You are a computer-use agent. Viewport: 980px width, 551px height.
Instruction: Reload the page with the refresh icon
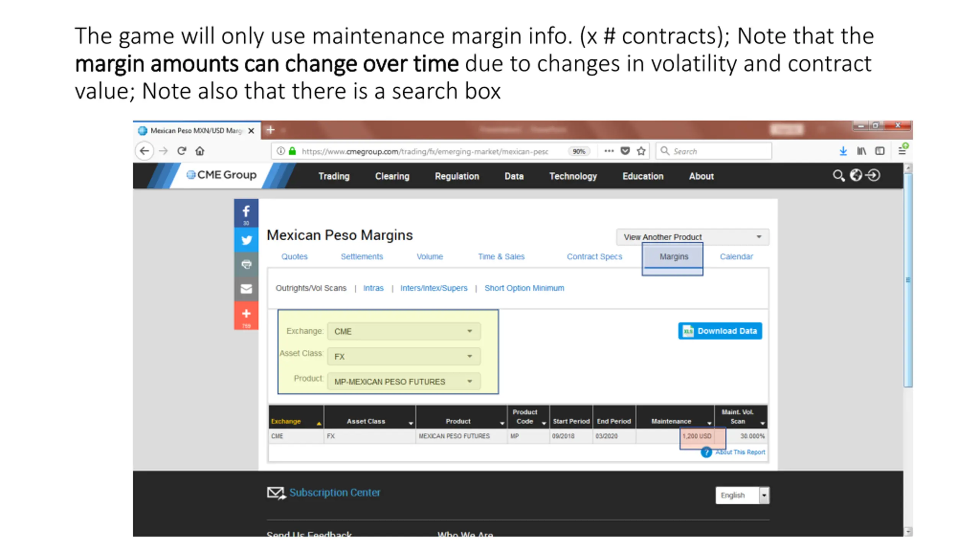[182, 151]
